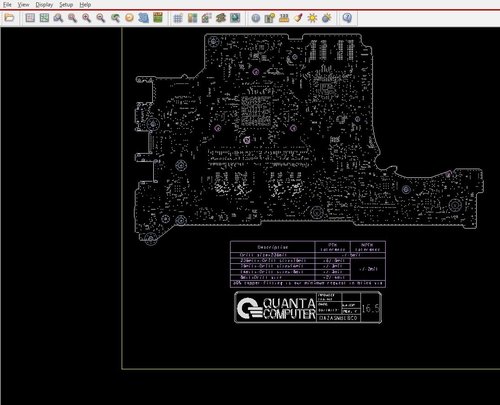
Task: Click the green board flip icon
Action: 158,18
